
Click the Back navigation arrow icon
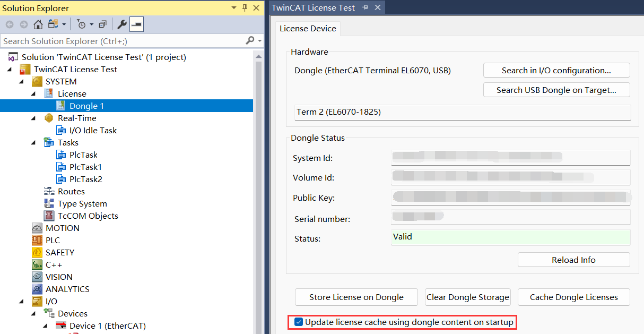10,24
